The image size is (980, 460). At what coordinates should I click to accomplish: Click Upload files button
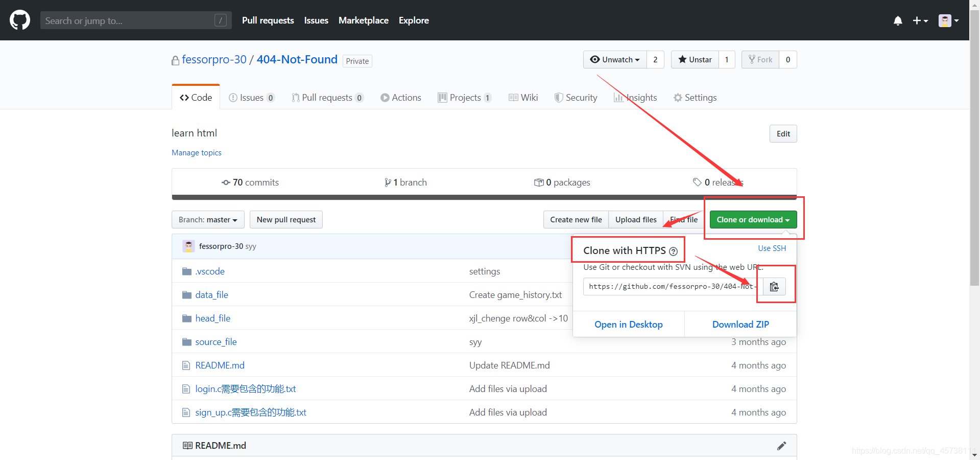636,220
